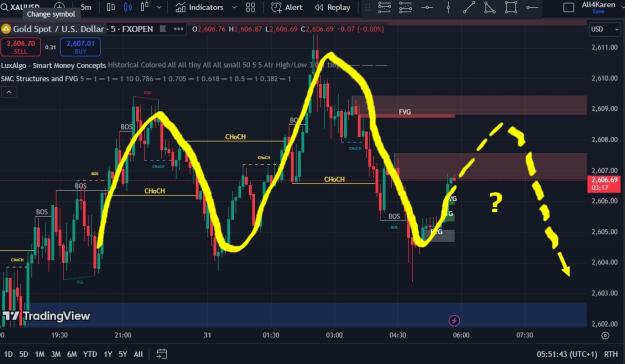Collapse the indicator legend chevron
Viewport: 625px width, 364px height.
click(x=9, y=92)
